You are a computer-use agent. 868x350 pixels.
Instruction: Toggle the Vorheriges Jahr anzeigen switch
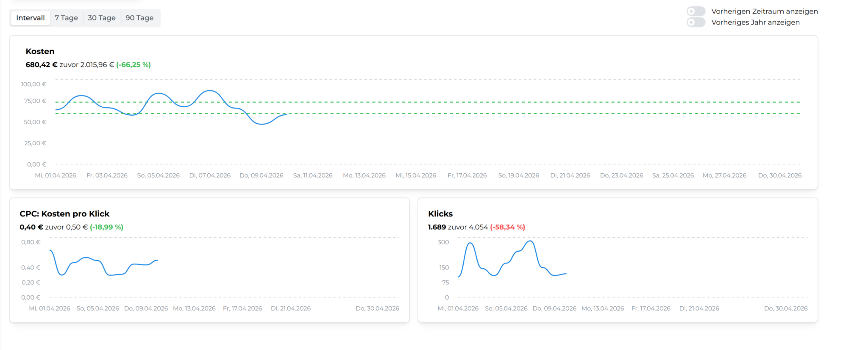(x=696, y=22)
